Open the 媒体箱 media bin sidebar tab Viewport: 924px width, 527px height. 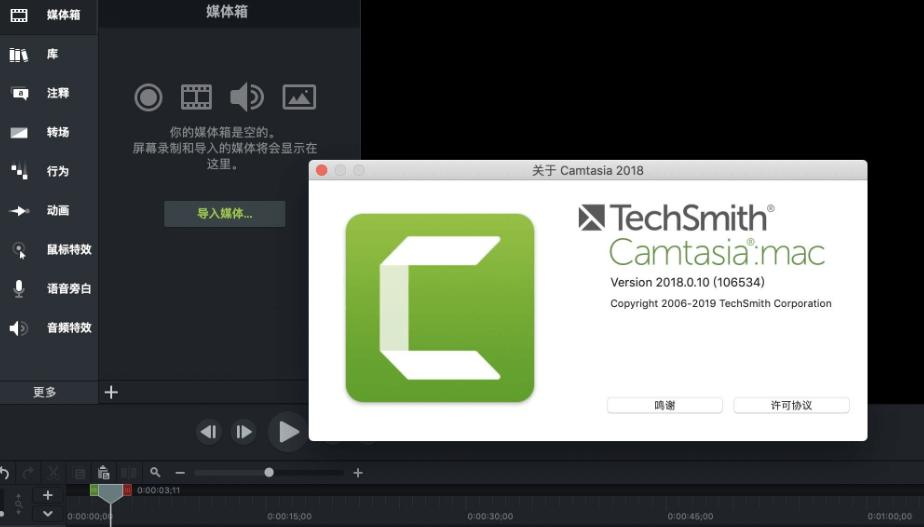tap(48, 15)
